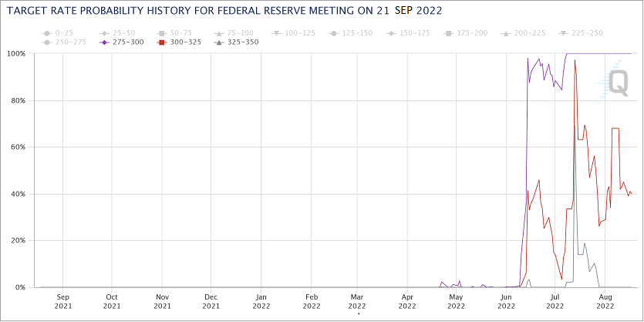The width and height of the screenshot is (644, 322).
Task: Click the Sep 2021 x-axis label
Action: [62, 300]
